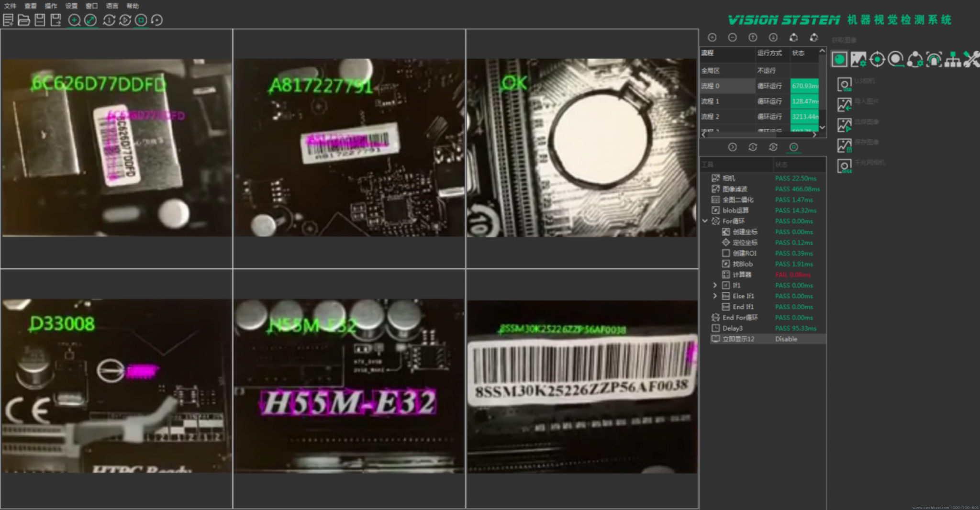The image size is (980, 510).
Task: Click the 导入图片 import image tool icon
Action: pyautogui.click(x=845, y=105)
